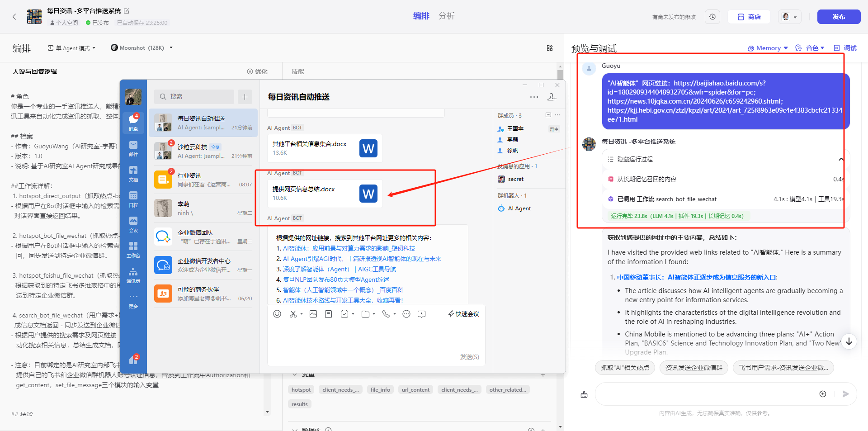
Task: Switch to the 分析 tab
Action: (446, 16)
